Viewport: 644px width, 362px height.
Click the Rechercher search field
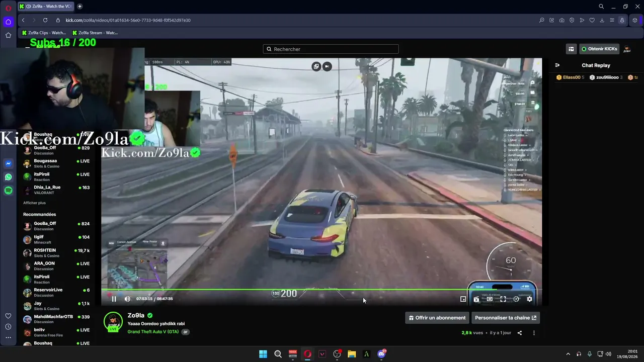331,49
